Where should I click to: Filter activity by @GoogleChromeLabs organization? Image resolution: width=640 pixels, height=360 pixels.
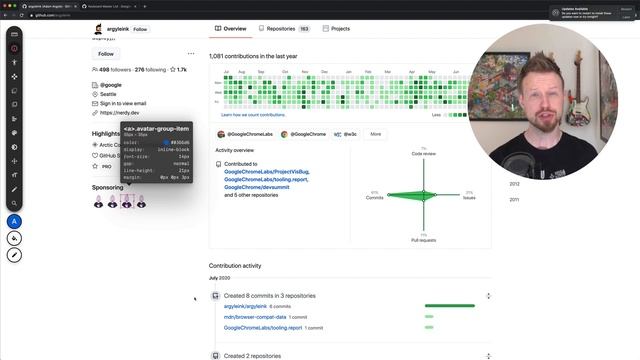pyautogui.click(x=245, y=134)
